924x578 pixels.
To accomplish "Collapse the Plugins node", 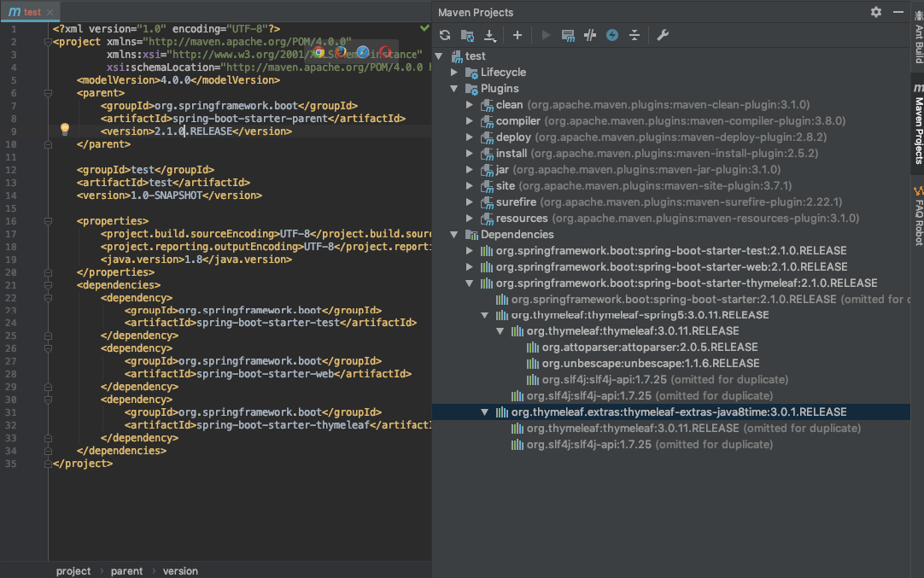I will 454,88.
